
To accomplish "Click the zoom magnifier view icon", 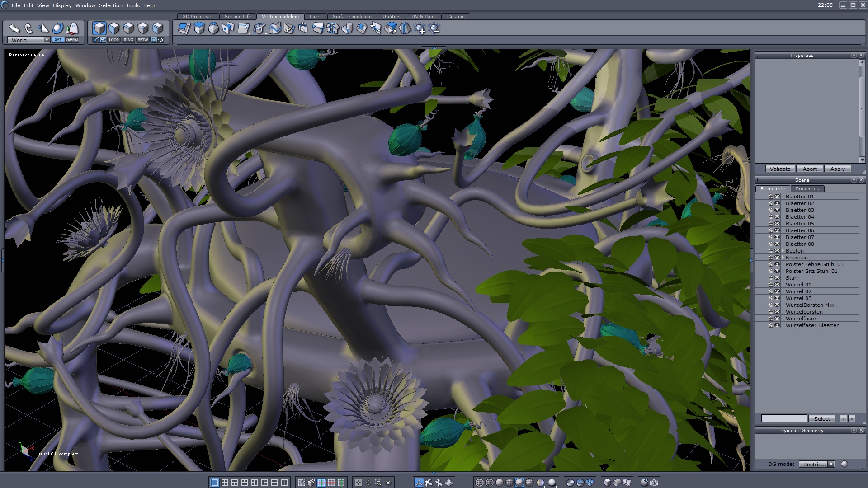I will coord(379,483).
